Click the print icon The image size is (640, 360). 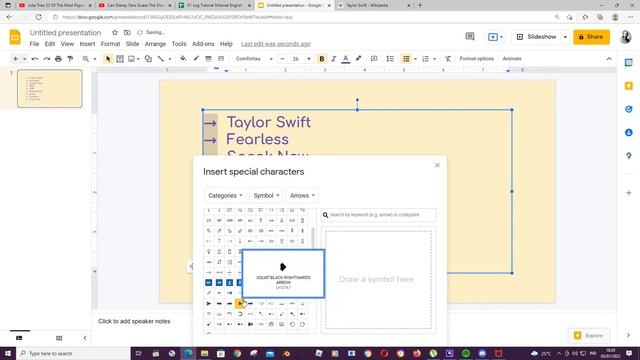click(58, 59)
